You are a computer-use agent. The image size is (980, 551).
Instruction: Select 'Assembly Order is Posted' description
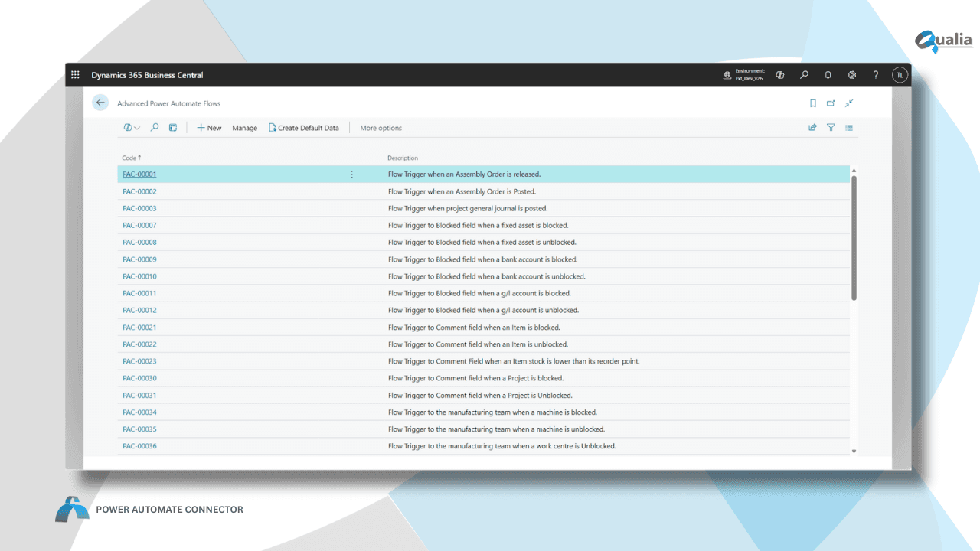[x=462, y=191]
